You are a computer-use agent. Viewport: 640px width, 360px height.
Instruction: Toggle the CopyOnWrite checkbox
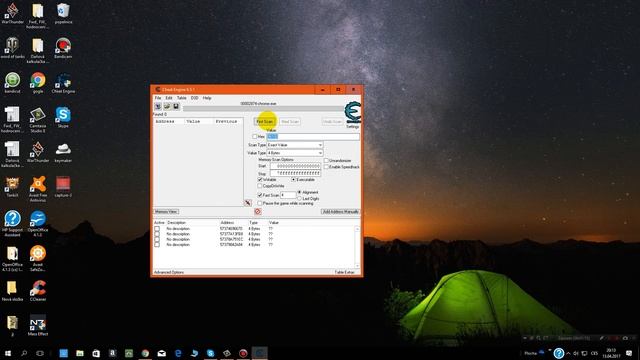[x=260, y=186]
